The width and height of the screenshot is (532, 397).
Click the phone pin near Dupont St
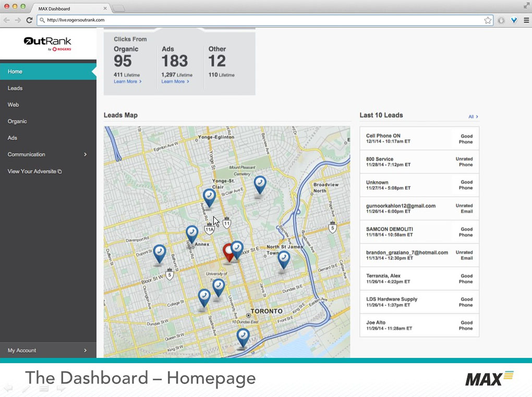pos(160,254)
